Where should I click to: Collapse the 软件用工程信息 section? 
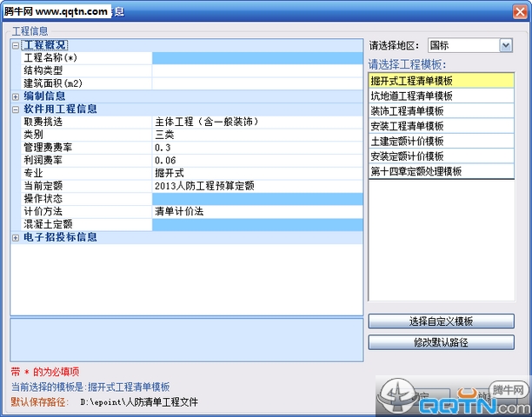point(16,109)
